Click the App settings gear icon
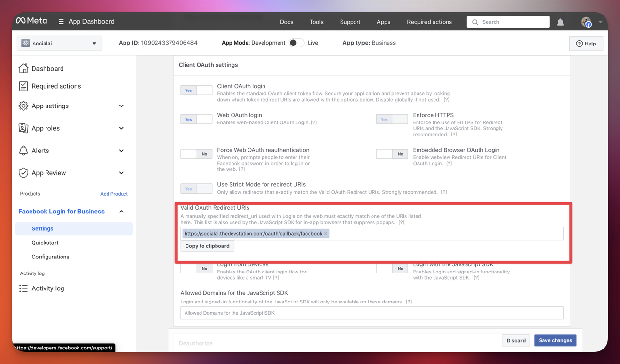620x364 pixels. coord(23,106)
